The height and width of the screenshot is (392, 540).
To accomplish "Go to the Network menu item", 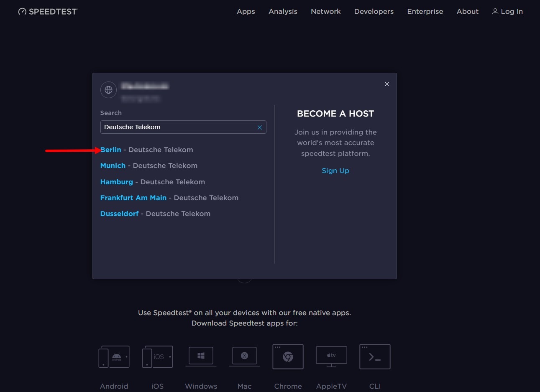I will coord(325,12).
